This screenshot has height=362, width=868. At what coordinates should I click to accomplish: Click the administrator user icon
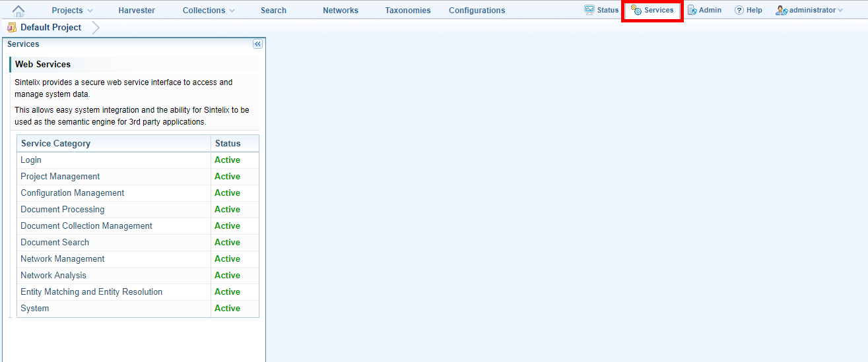click(x=781, y=11)
